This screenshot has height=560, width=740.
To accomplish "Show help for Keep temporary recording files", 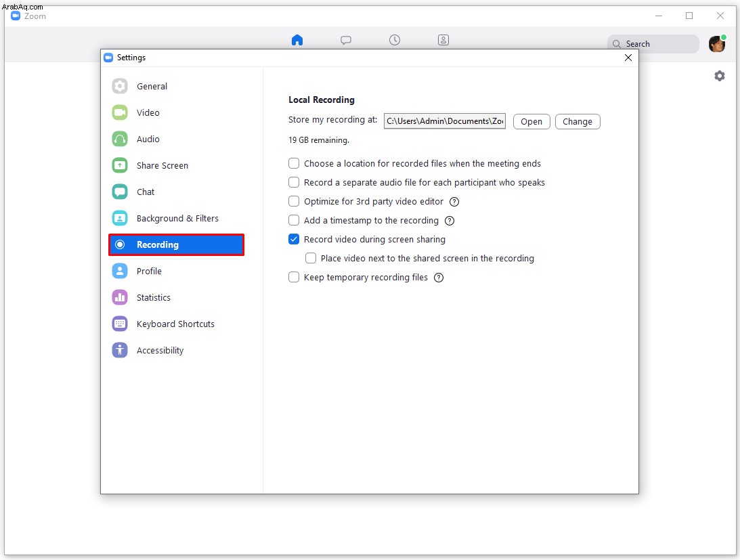I will (439, 278).
